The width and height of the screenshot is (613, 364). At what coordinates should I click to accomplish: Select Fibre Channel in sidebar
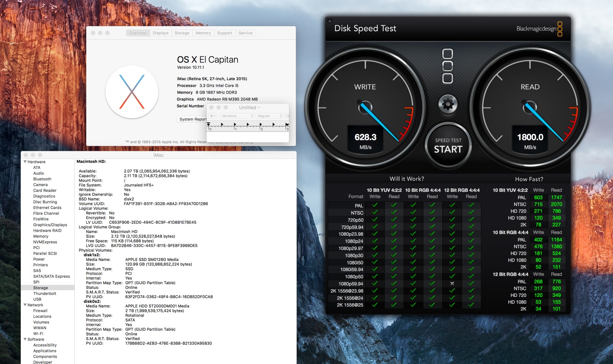[46, 214]
